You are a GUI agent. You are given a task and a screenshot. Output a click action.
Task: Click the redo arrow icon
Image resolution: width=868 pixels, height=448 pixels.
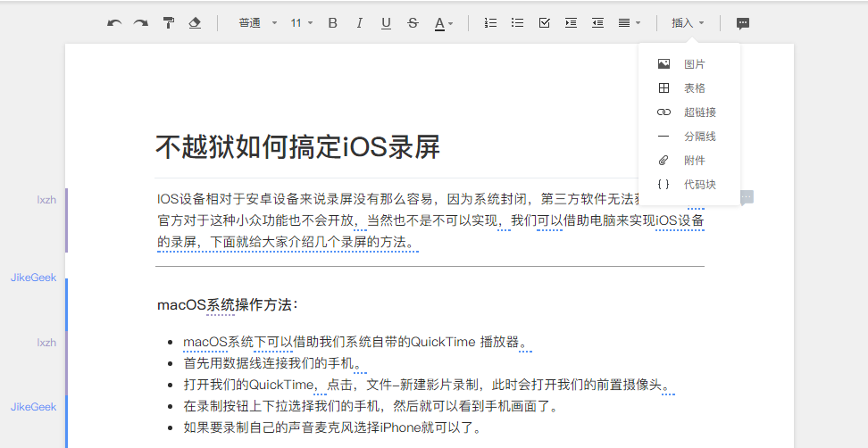141,23
